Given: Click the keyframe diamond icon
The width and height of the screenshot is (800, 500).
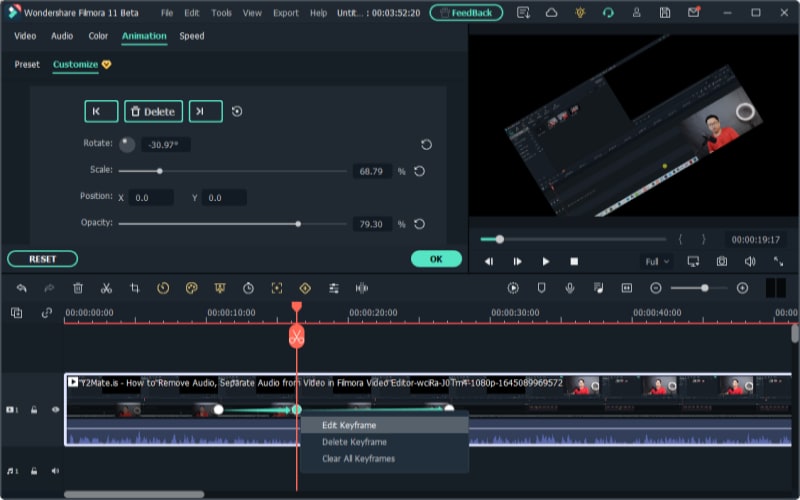Looking at the screenshot, I should pos(305,288).
